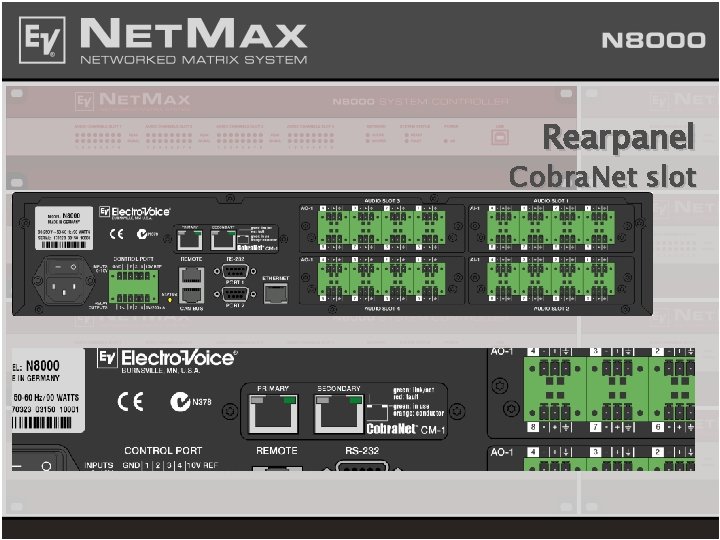Click the Ethernet label on rear panel
The height and width of the screenshot is (540, 720).
pos(276,278)
